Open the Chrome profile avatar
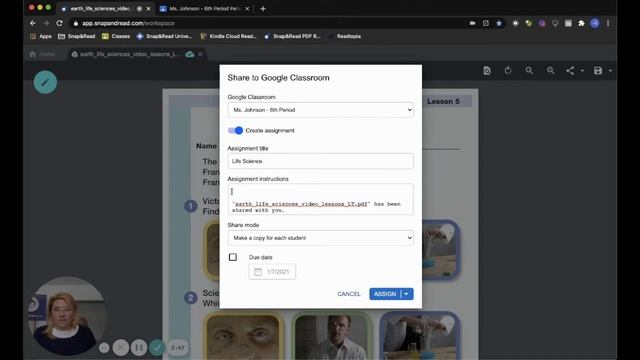Viewport: 640px width, 360px height. click(x=595, y=23)
